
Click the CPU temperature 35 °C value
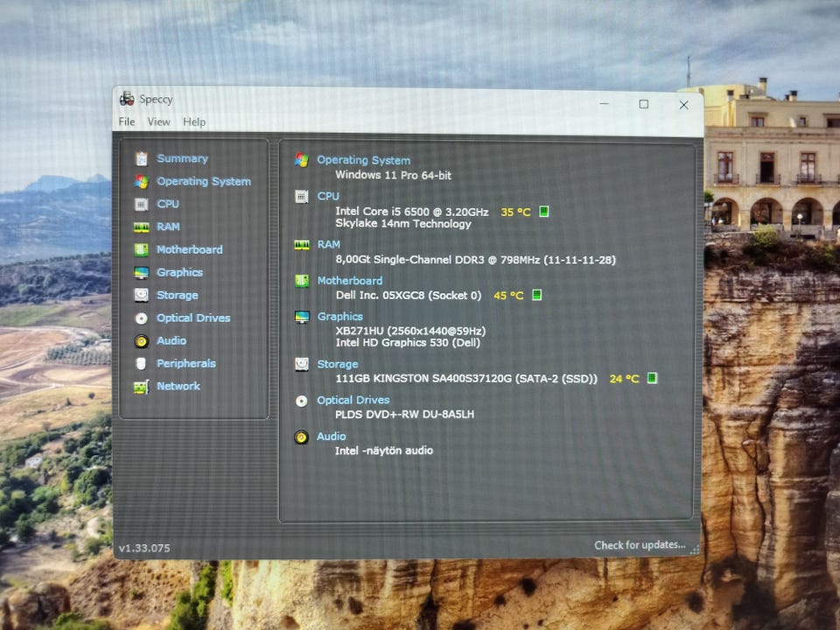tap(515, 212)
